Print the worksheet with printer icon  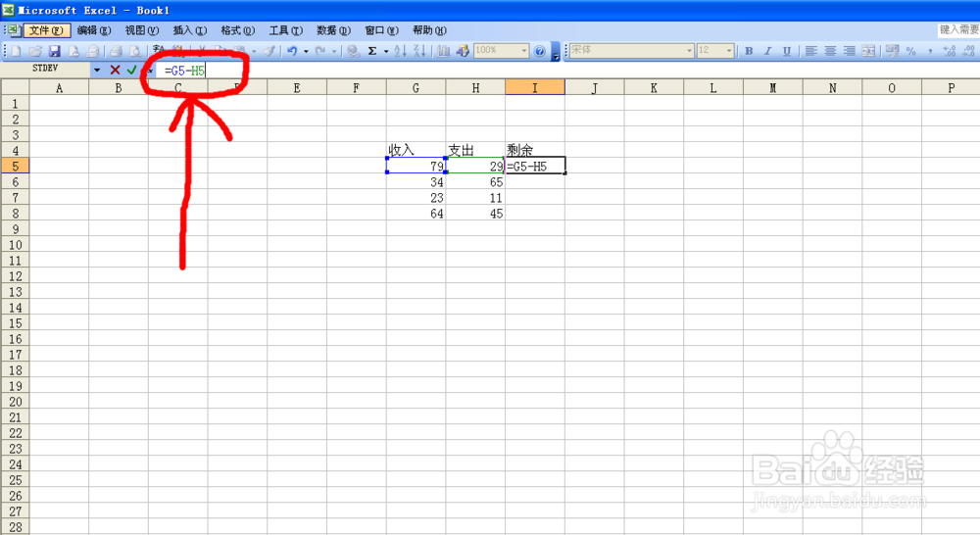click(116, 51)
